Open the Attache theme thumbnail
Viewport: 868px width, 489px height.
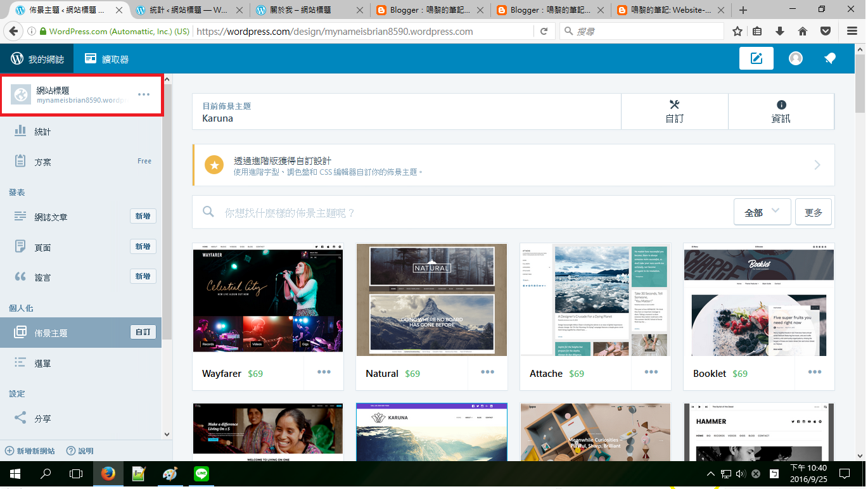point(595,300)
